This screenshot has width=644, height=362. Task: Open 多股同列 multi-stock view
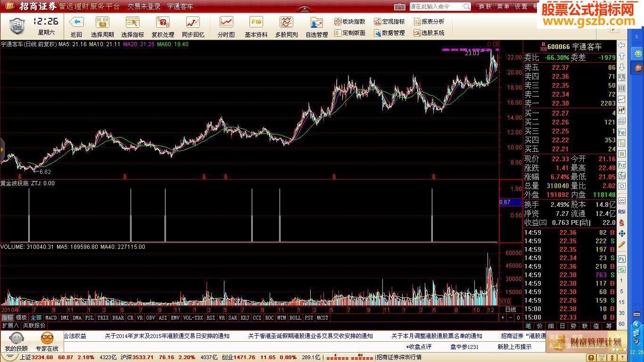click(x=286, y=26)
